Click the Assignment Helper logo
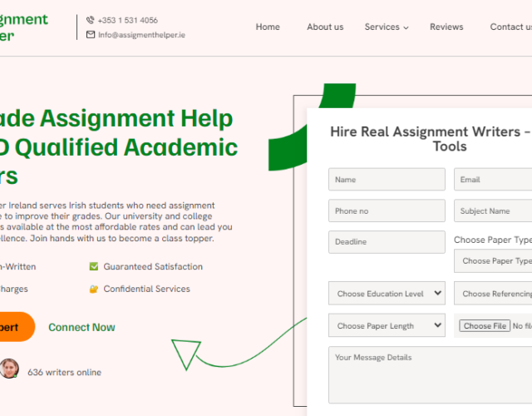This screenshot has height=416, width=532. [23, 27]
